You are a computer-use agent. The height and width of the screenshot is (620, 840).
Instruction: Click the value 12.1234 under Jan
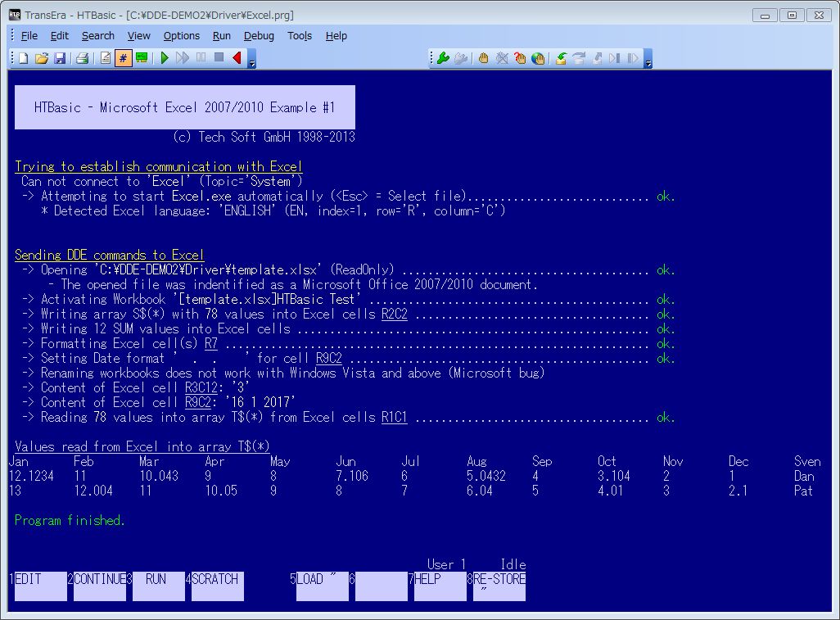pos(32,476)
